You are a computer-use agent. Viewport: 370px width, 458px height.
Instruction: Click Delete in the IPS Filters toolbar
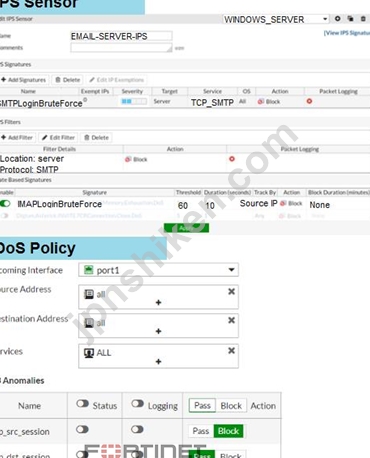pyautogui.click(x=96, y=138)
